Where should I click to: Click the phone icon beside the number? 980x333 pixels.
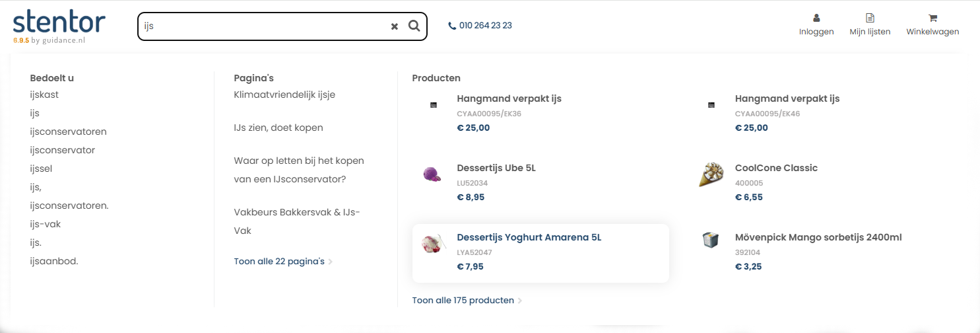point(452,26)
